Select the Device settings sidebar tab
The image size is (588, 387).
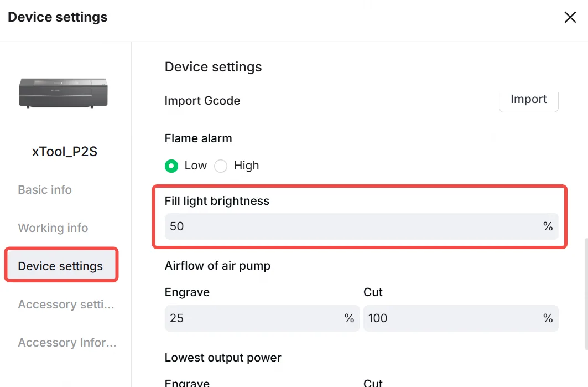coord(61,265)
